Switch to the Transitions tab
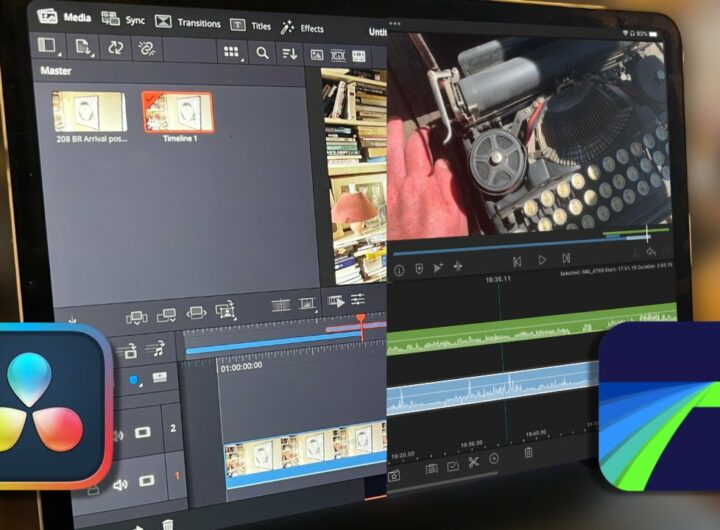720x530 pixels. (x=186, y=22)
